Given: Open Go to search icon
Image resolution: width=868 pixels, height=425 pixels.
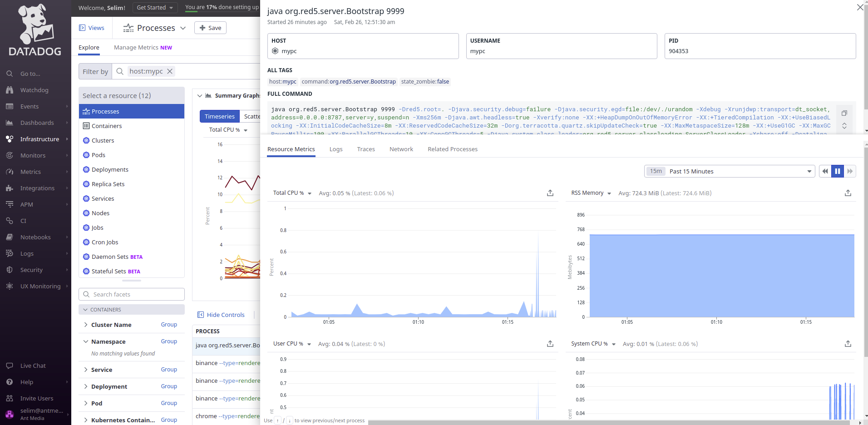Looking at the screenshot, I should 10,74.
